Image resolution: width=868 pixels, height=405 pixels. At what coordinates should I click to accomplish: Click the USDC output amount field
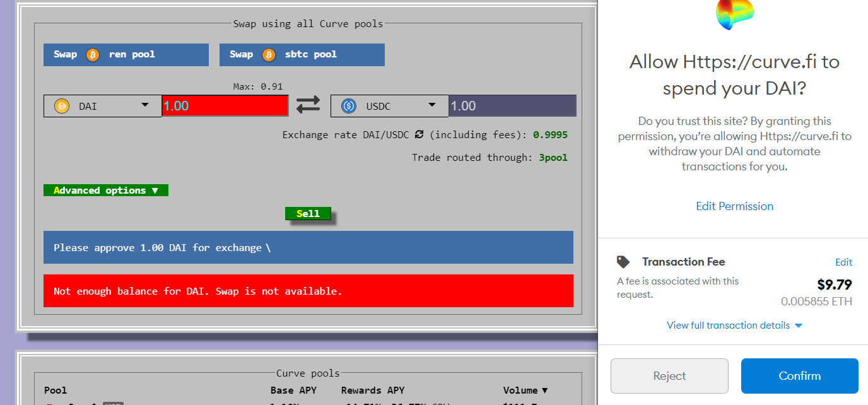click(513, 106)
